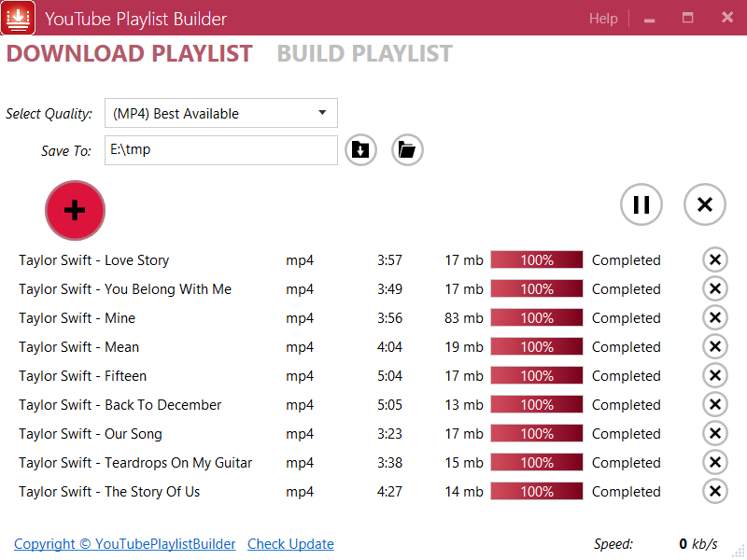This screenshot has width=747, height=560.
Task: Click the 4:27 duration value
Action: pyautogui.click(x=389, y=492)
